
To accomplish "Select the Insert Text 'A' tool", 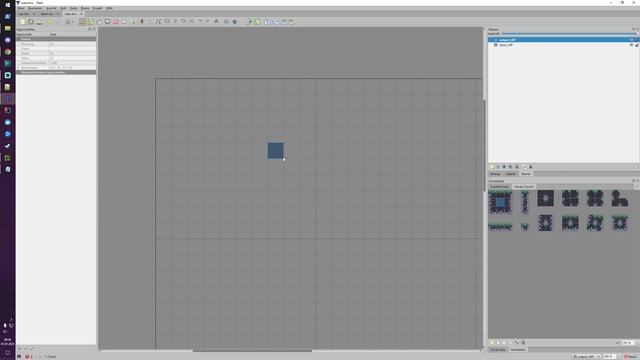I will click(216, 21).
